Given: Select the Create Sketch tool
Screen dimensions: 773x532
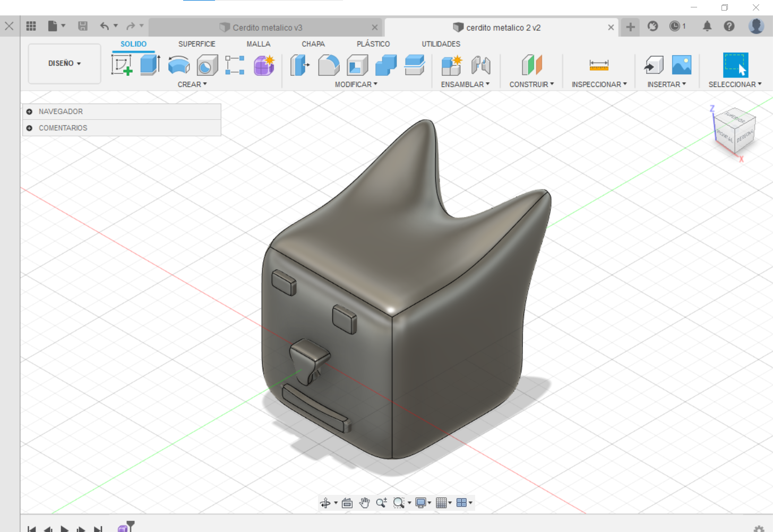Looking at the screenshot, I should (x=122, y=65).
